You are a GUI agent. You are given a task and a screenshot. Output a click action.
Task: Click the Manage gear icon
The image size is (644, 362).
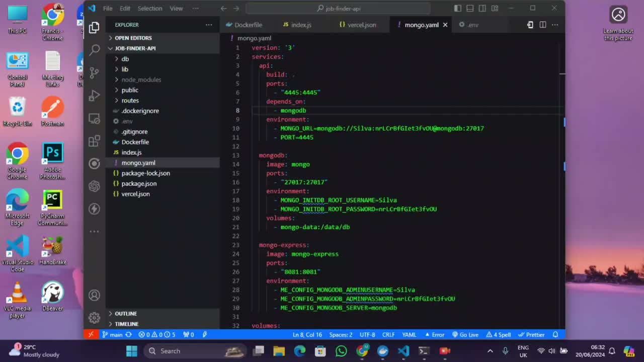[x=94, y=318]
